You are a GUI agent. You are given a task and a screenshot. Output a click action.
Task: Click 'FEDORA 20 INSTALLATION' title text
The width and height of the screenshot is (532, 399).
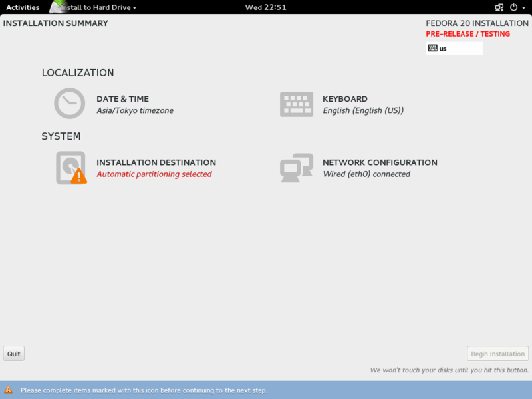477,23
